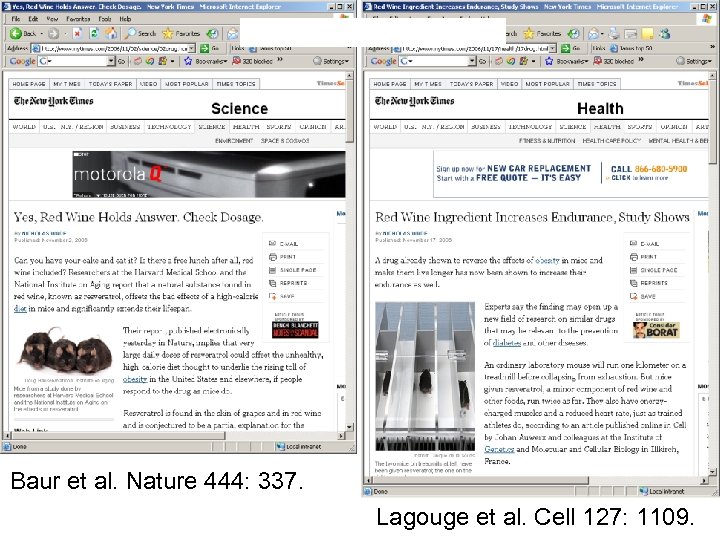Open the Edit menu in Science window
Image resolution: width=720 pixels, height=540 pixels.
(33, 19)
